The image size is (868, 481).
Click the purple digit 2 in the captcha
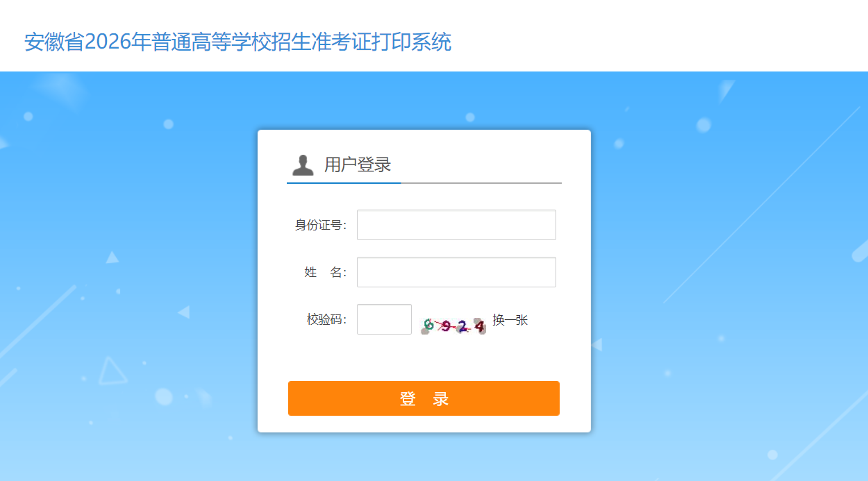pos(462,325)
